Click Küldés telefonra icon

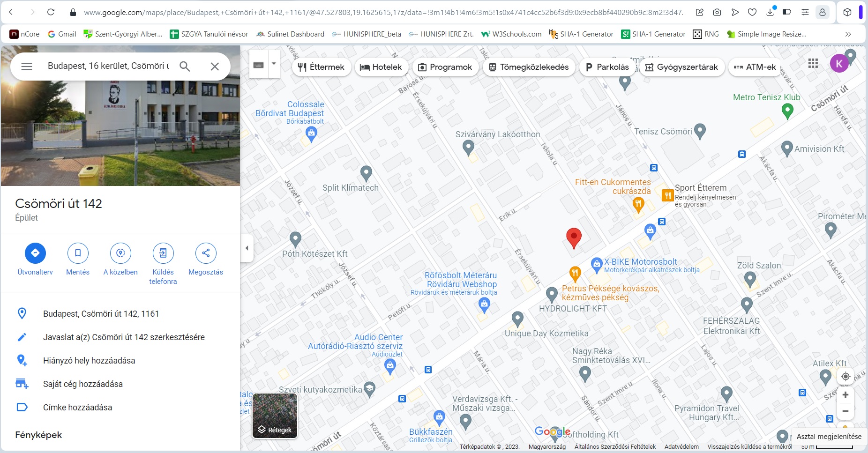pos(163,253)
